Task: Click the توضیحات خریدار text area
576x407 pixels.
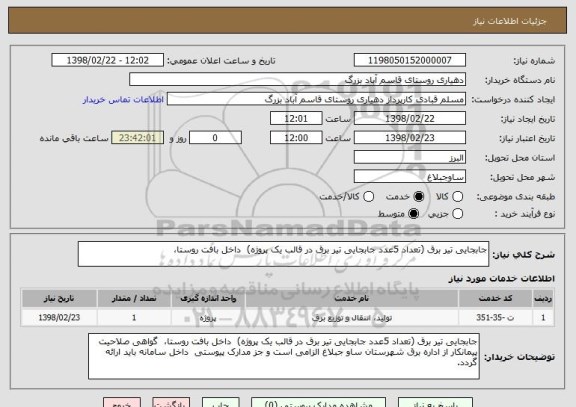Action: tap(284, 356)
